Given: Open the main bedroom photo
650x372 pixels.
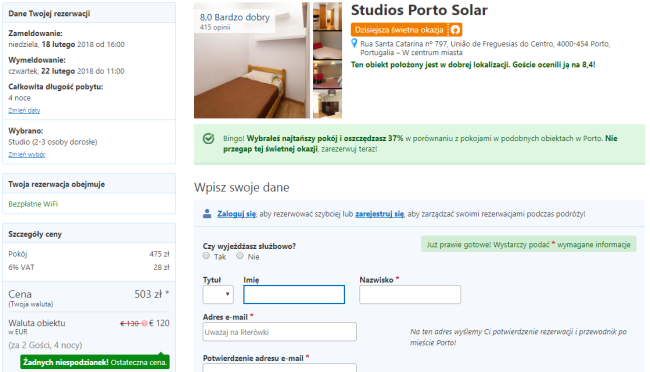Looking at the screenshot, I should tap(252, 60).
